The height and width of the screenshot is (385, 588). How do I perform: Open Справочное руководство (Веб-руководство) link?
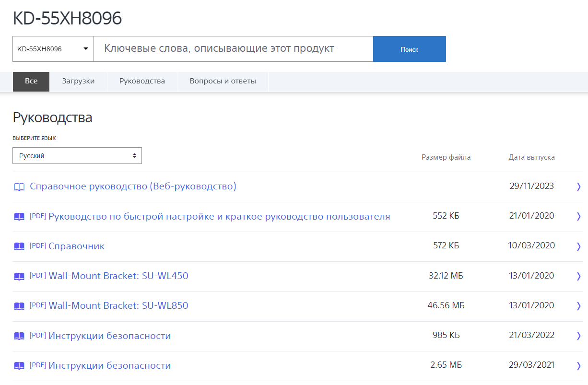coord(133,187)
